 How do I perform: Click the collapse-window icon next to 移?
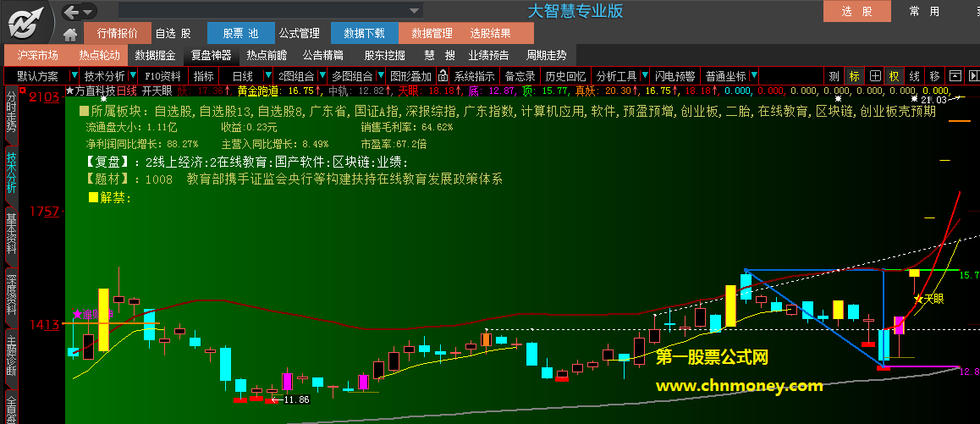click(955, 76)
